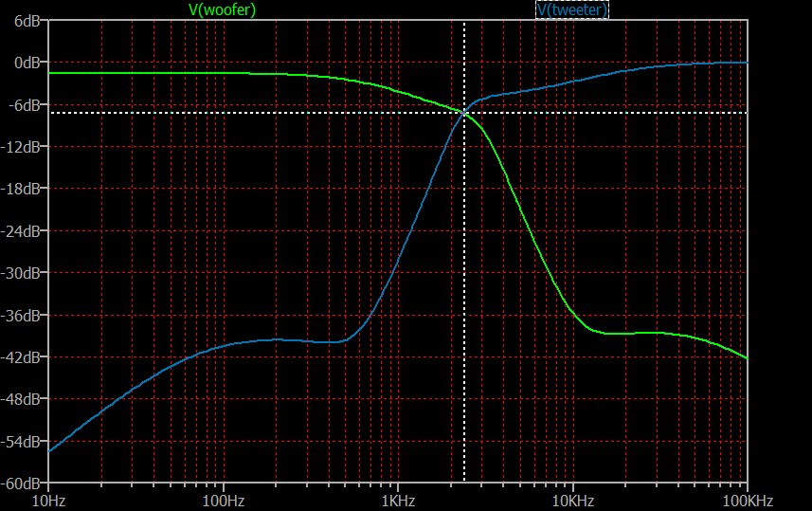Click the -24dB axis label
812x511 pixels.
tap(21, 231)
